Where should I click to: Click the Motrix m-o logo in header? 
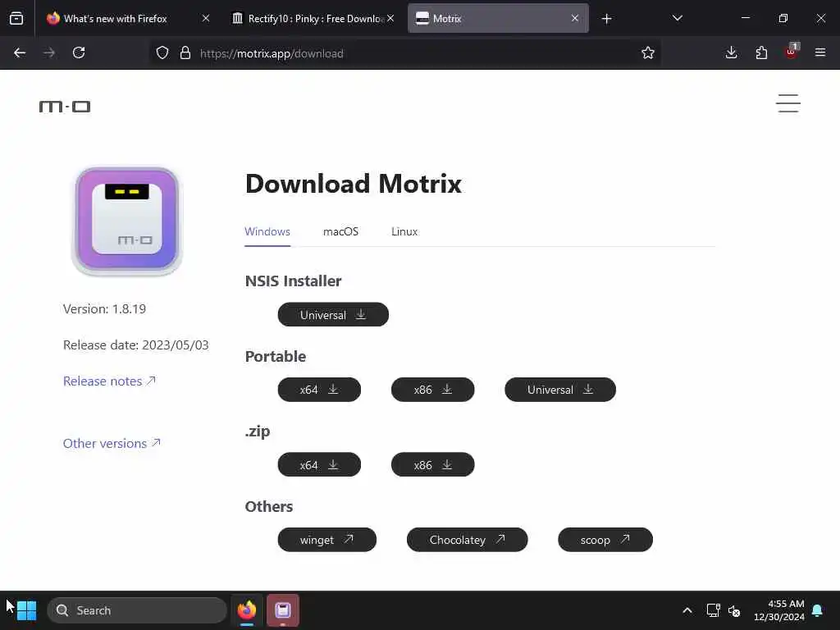(x=65, y=107)
